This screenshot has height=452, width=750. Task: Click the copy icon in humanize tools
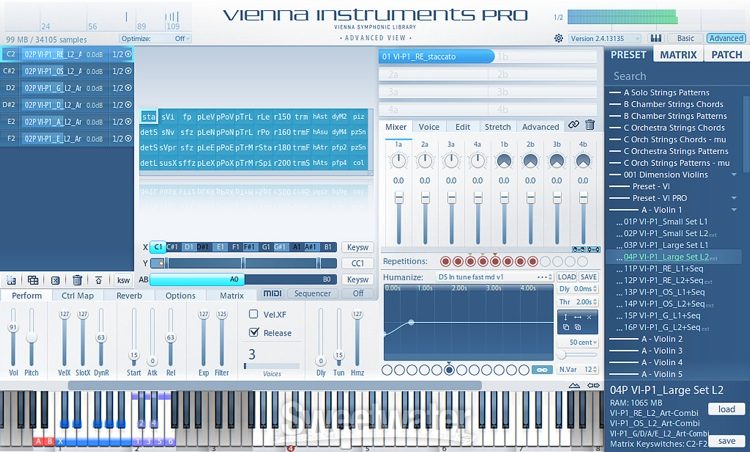point(566,327)
